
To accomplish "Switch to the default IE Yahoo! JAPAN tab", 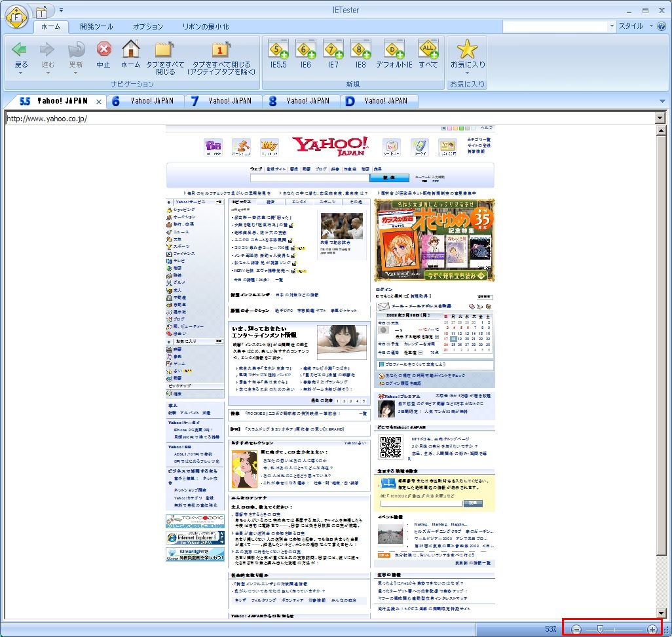I will pyautogui.click(x=380, y=101).
